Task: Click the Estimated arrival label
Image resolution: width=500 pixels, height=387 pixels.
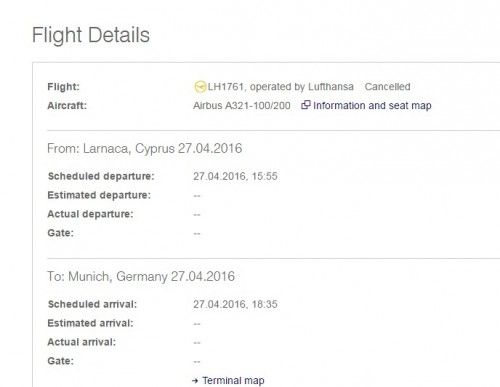Action: click(90, 323)
